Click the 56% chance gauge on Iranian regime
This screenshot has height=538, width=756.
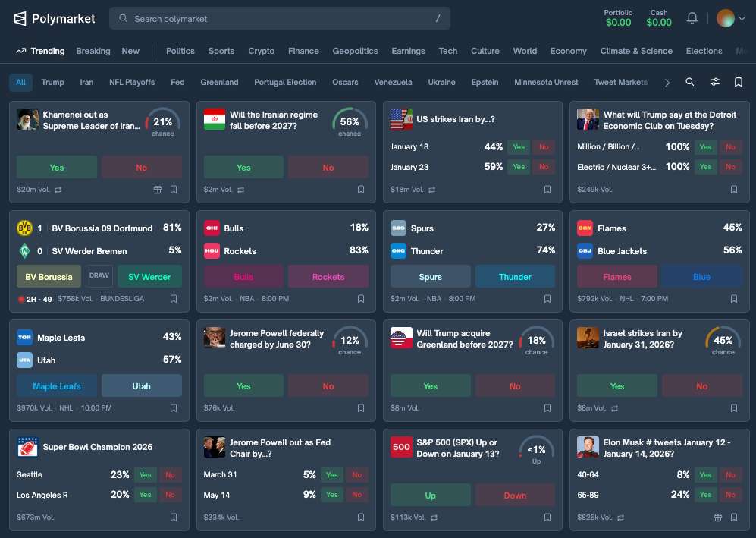point(350,123)
